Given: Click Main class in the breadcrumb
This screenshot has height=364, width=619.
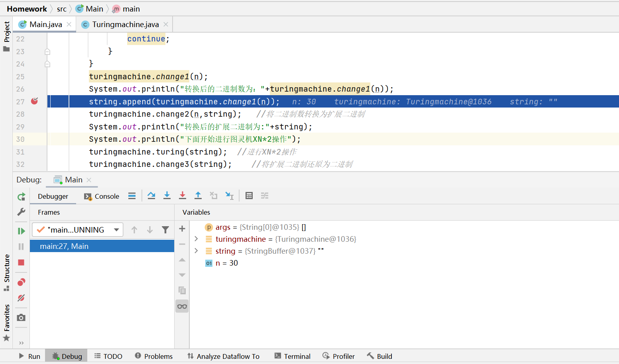Looking at the screenshot, I should coord(90,9).
